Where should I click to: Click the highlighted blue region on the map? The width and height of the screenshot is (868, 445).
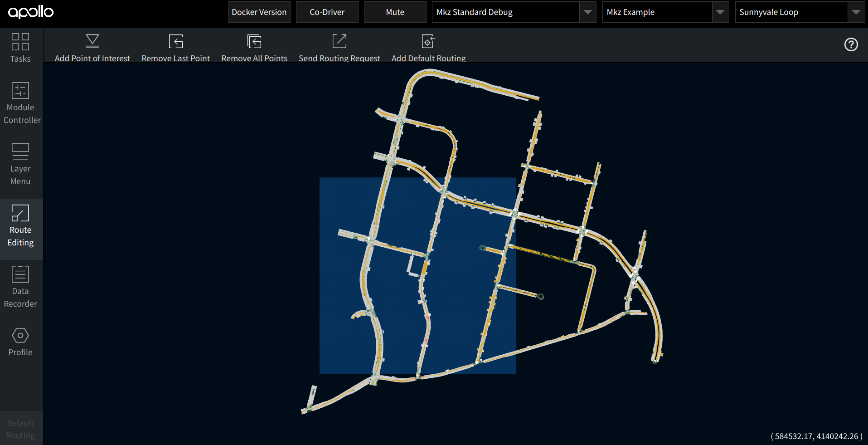click(417, 274)
